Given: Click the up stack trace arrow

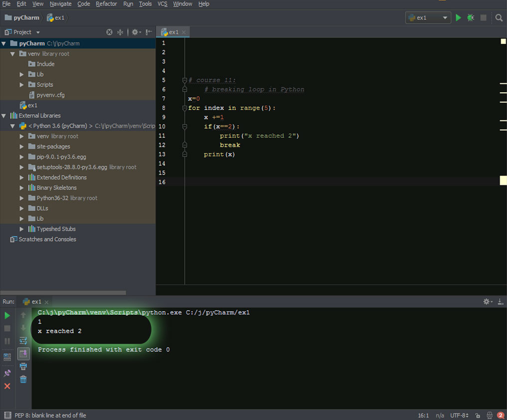Looking at the screenshot, I should [23, 315].
